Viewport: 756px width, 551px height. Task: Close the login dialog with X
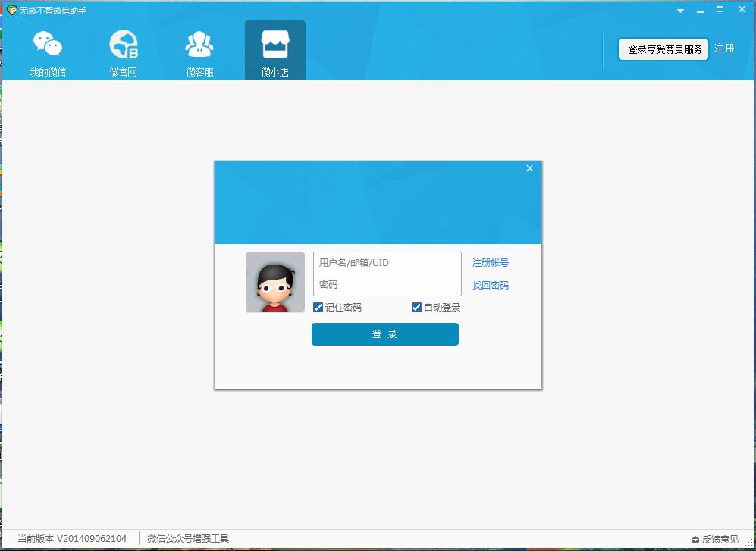529,168
